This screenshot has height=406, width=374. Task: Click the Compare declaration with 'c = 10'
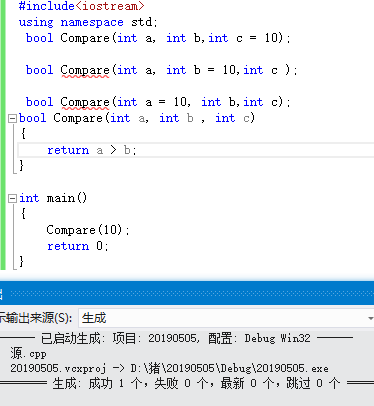click(158, 38)
